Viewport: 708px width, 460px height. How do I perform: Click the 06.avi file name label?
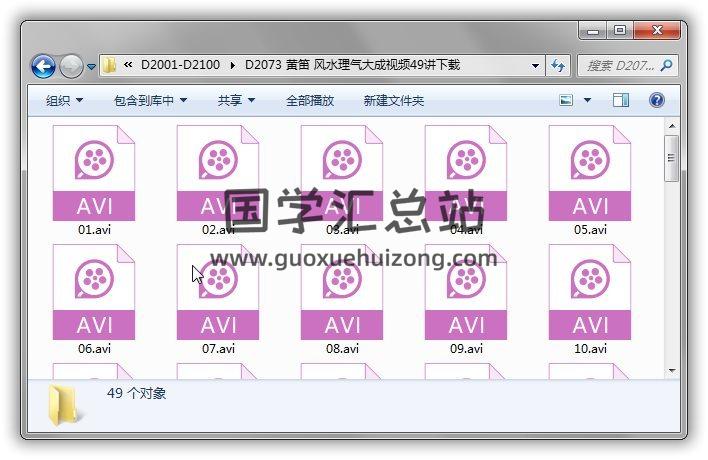(x=94, y=348)
